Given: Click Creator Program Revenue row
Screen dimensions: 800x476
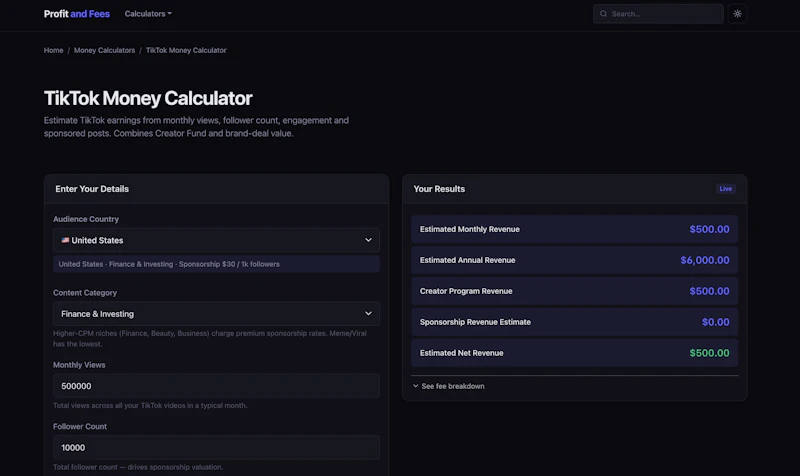Looking at the screenshot, I should point(574,291).
